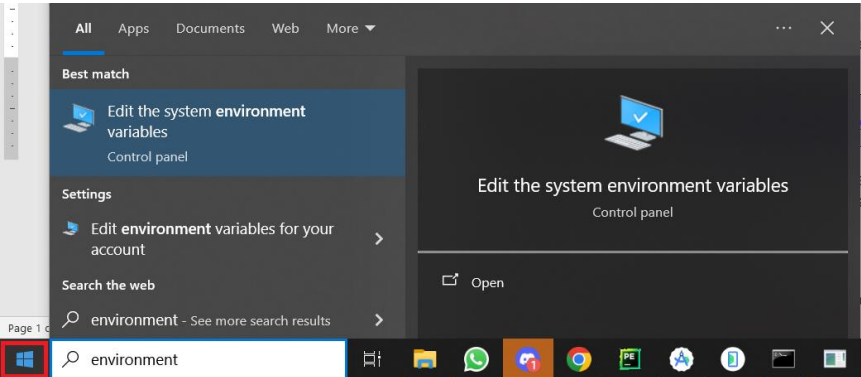Click magnifier icon beside web search result
This screenshot has width=861, height=377.
click(71, 319)
